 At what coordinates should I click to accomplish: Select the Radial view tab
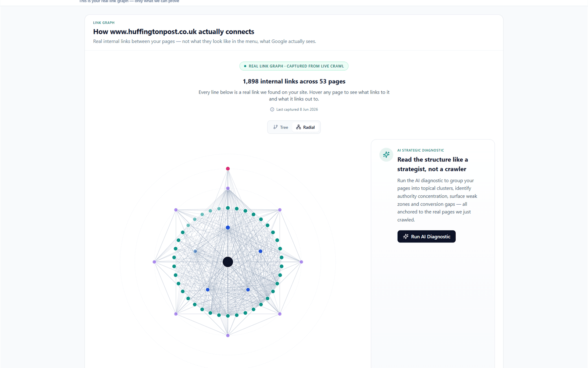(x=305, y=127)
